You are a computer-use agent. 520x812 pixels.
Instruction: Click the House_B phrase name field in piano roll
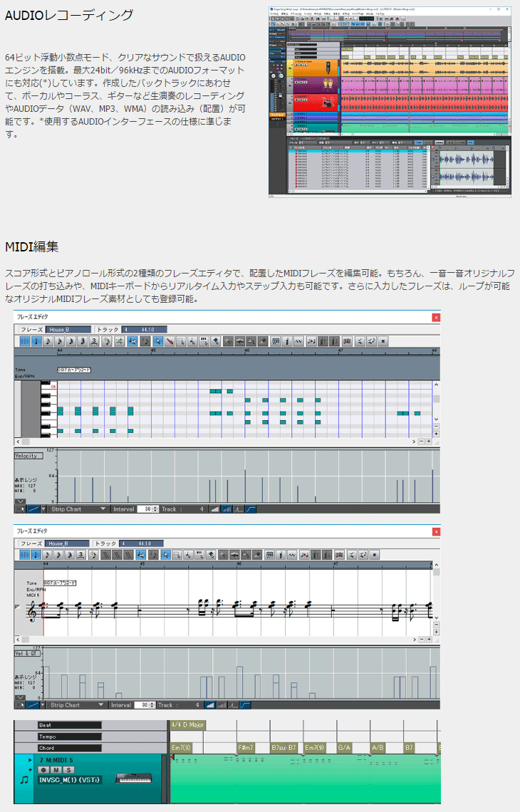(x=68, y=330)
